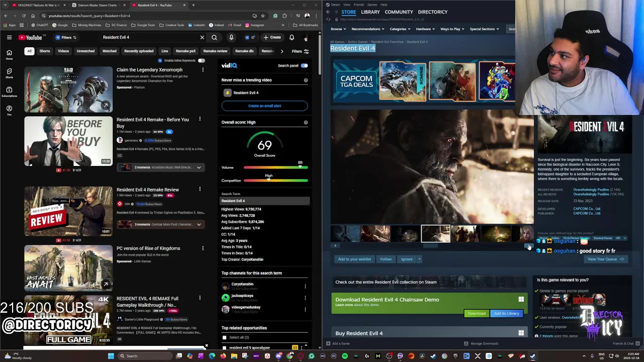The width and height of the screenshot is (644, 362).
Task: Click the Follow button on Steam
Action: click(x=386, y=259)
